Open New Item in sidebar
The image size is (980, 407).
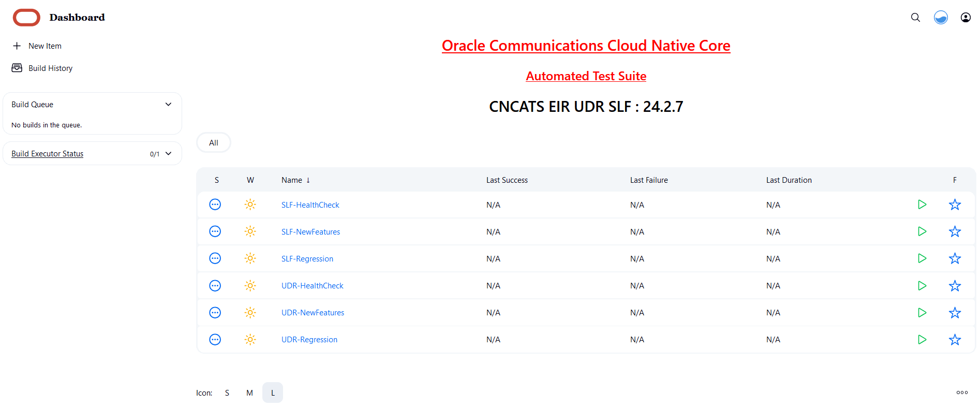tap(45, 46)
